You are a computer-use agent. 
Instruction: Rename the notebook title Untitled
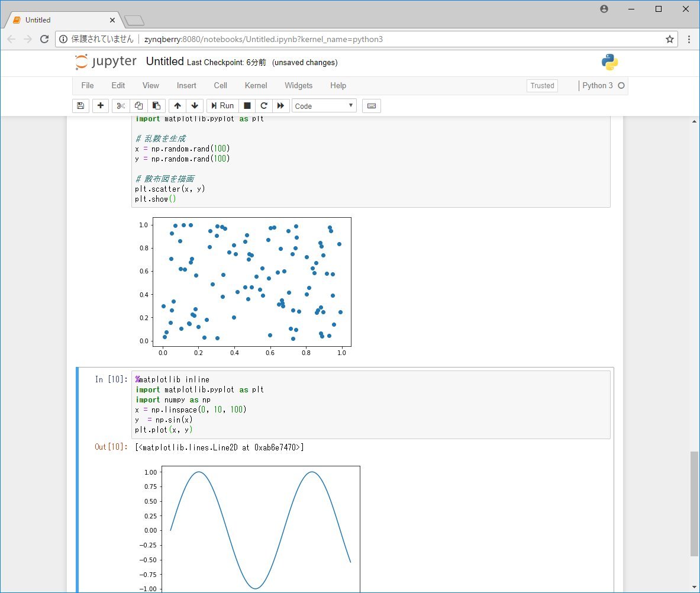tap(164, 62)
